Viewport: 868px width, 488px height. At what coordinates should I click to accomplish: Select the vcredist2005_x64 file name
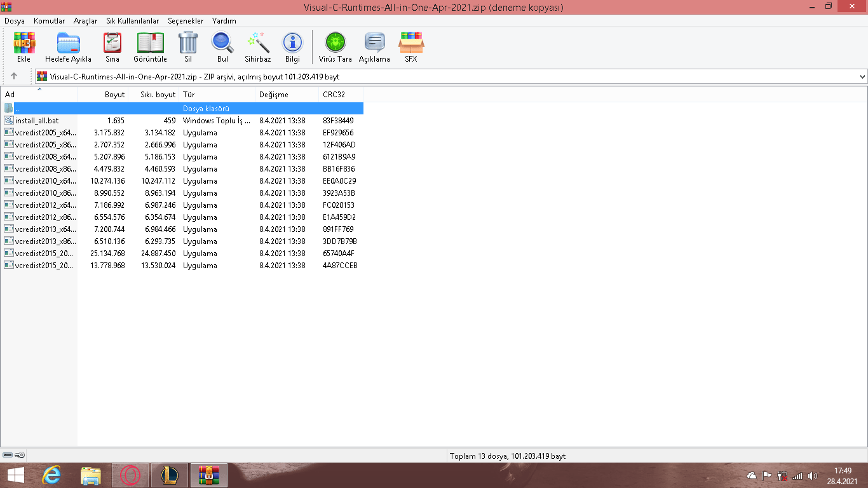click(x=45, y=133)
